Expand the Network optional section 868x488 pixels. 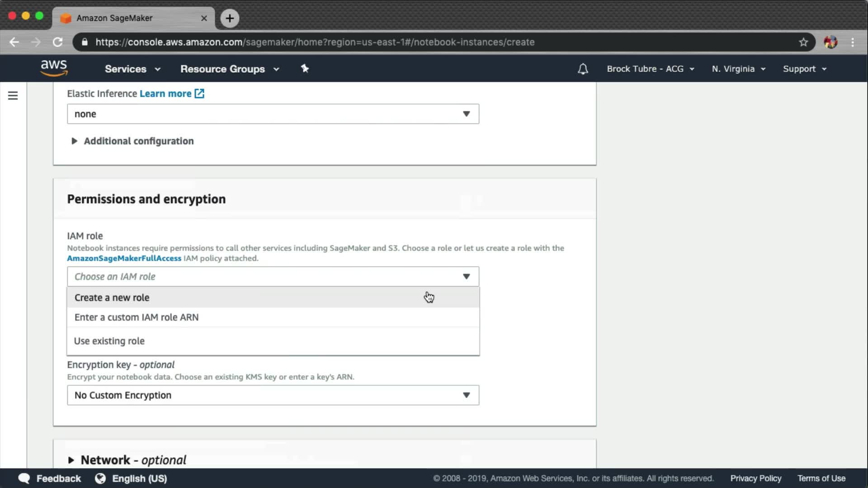pos(133,460)
